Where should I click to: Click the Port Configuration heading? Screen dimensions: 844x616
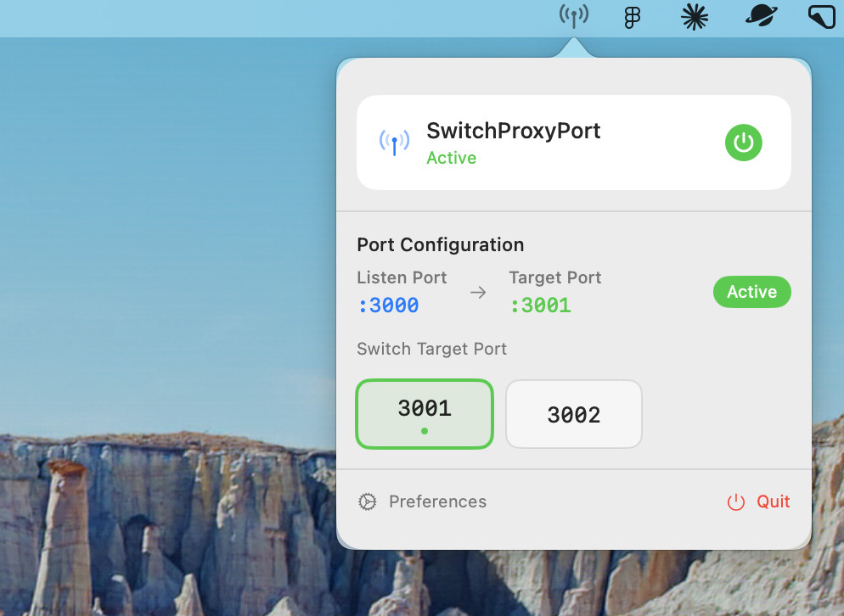pyautogui.click(x=440, y=245)
